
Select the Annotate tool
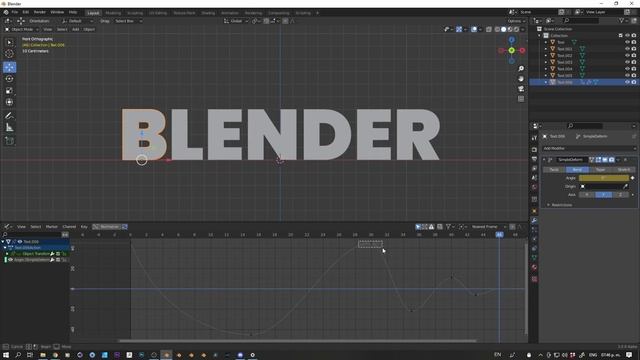point(9,116)
